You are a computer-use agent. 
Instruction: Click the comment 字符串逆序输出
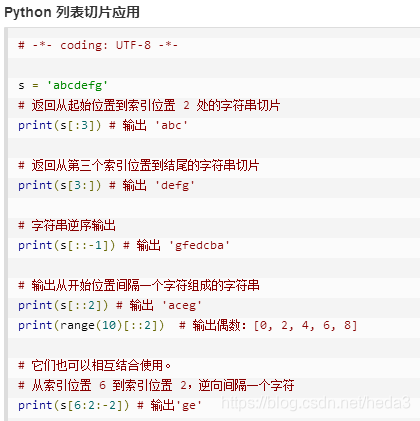click(x=67, y=225)
